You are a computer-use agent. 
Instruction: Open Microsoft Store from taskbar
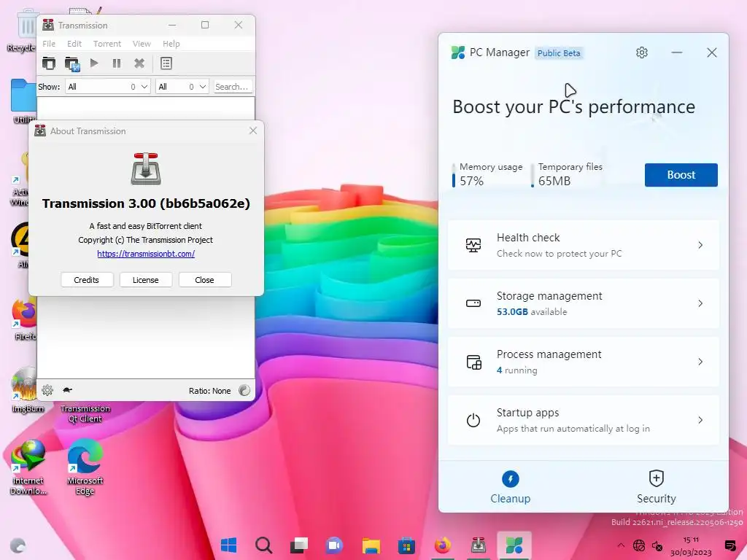tap(406, 545)
